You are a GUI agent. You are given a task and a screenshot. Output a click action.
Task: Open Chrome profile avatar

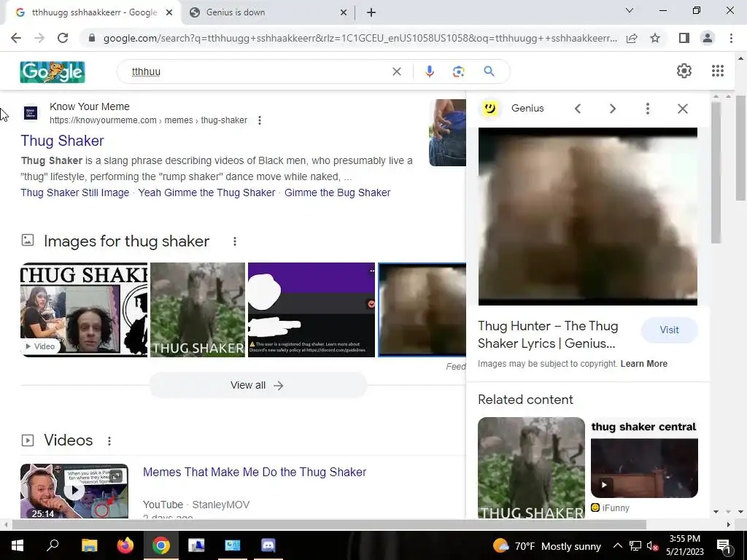point(708,38)
